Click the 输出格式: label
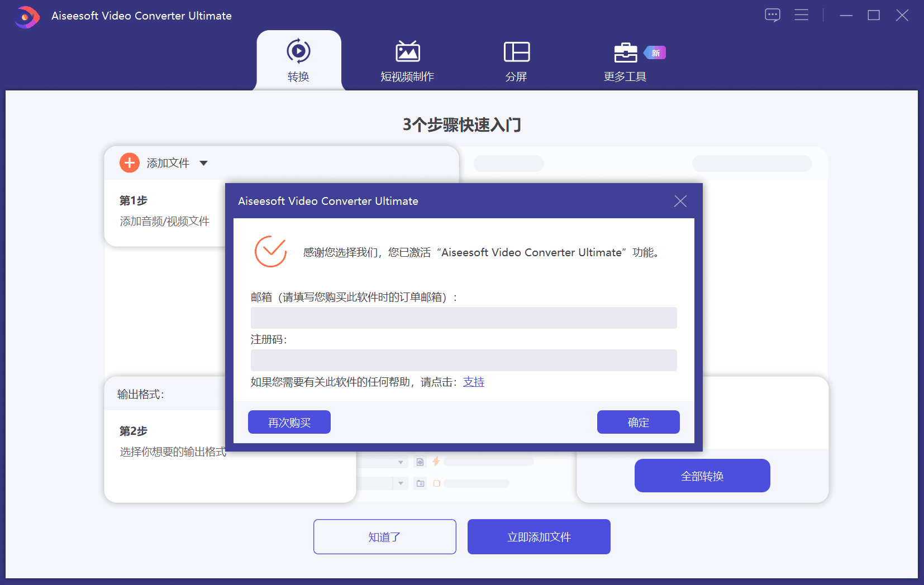This screenshot has height=585, width=924. pyautogui.click(x=141, y=394)
